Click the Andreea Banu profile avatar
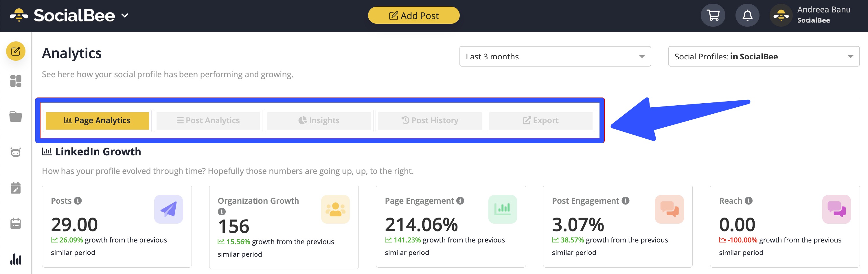Viewport: 868px width, 274px height. [x=781, y=15]
